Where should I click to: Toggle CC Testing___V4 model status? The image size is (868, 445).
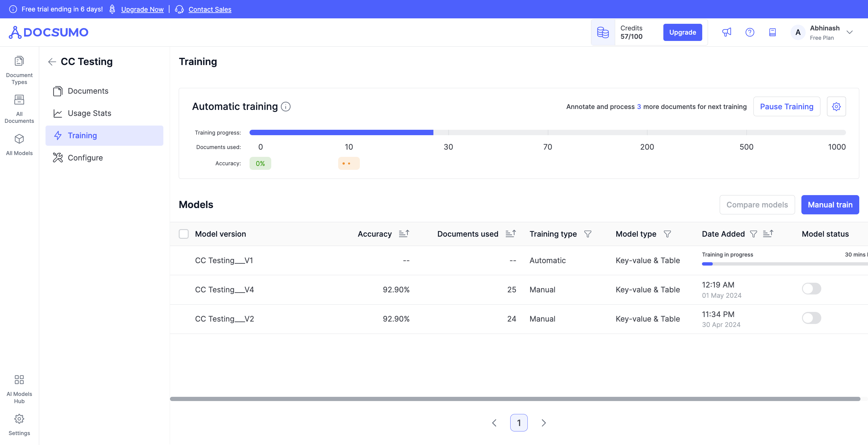pos(811,289)
